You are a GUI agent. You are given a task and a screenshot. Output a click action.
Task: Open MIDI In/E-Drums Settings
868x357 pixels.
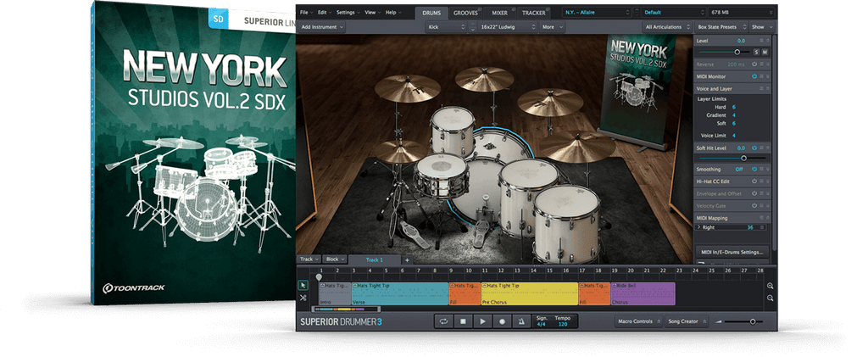(732, 252)
